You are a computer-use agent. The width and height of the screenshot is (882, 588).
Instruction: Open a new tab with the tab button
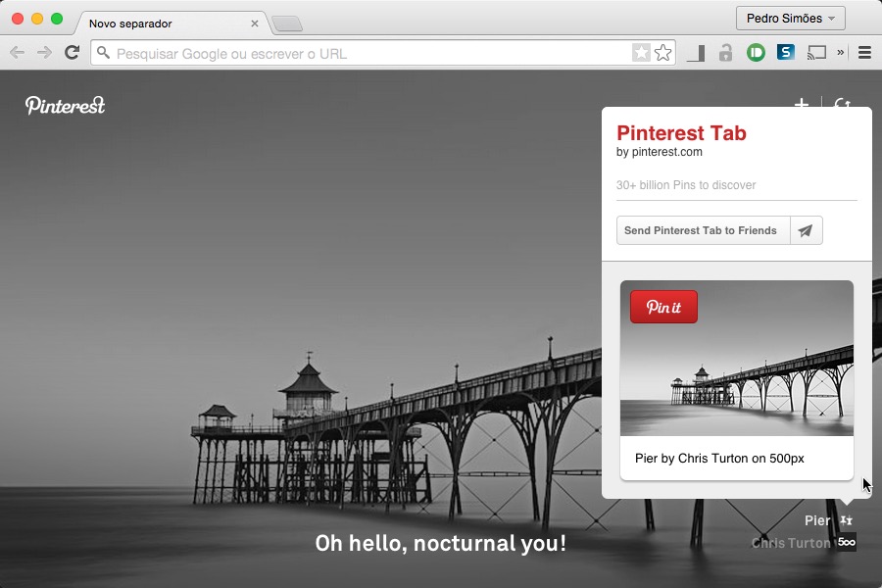(x=287, y=24)
